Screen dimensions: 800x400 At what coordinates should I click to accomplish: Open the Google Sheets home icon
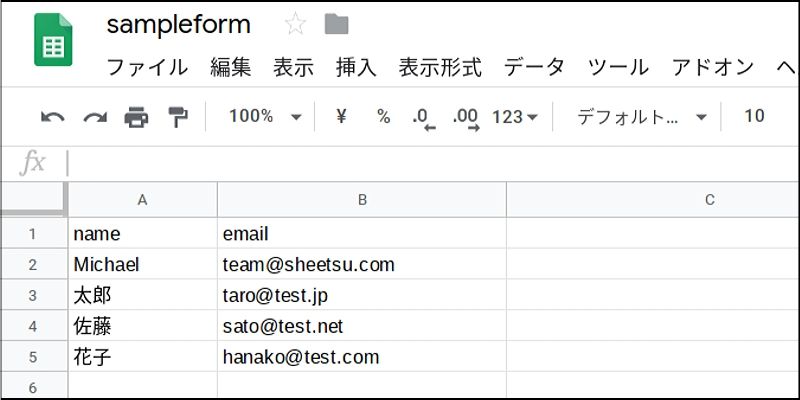point(53,40)
